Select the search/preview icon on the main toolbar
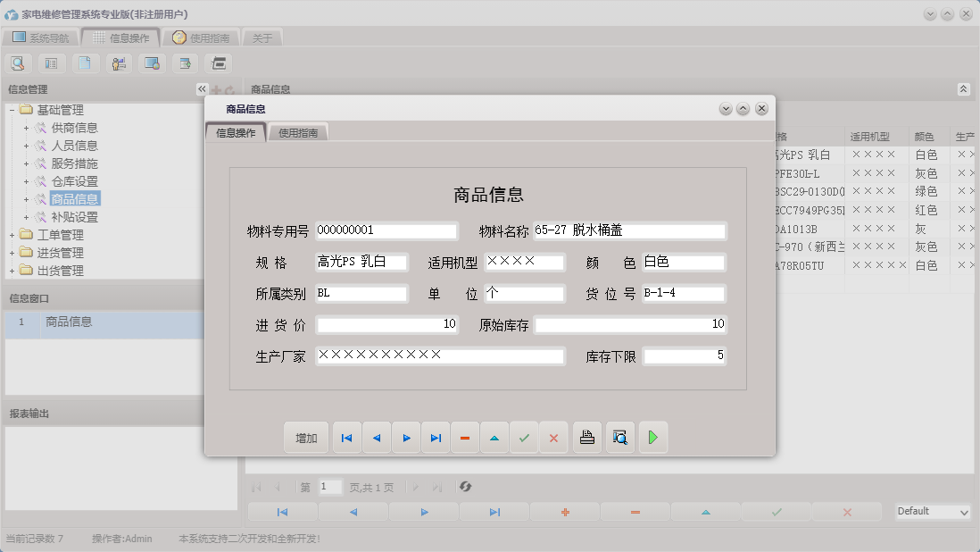Screen dimensions: 980x552 point(18,63)
